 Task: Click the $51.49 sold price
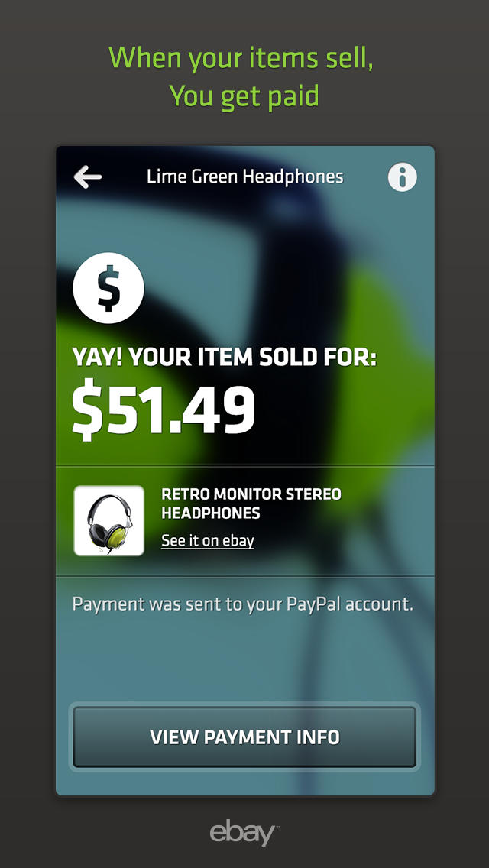tap(164, 409)
